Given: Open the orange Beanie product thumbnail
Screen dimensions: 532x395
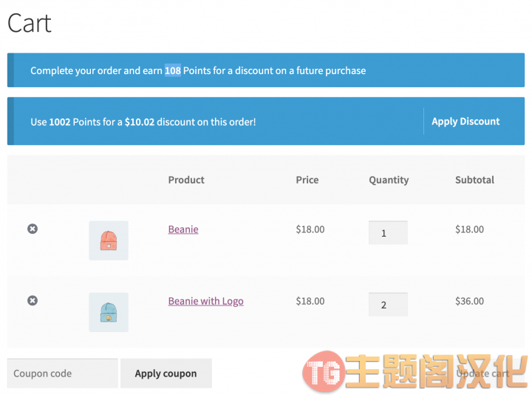Looking at the screenshot, I should [x=109, y=240].
